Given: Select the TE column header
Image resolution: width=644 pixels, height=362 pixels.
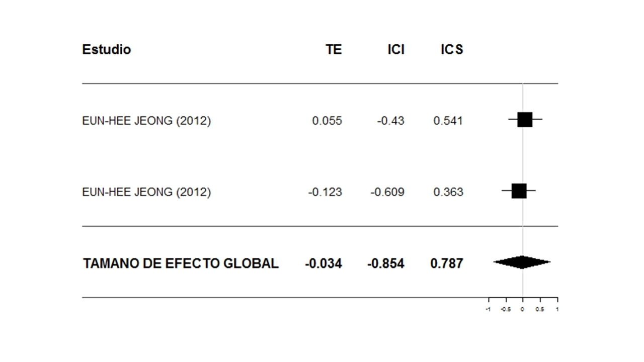Looking at the screenshot, I should tap(333, 49).
